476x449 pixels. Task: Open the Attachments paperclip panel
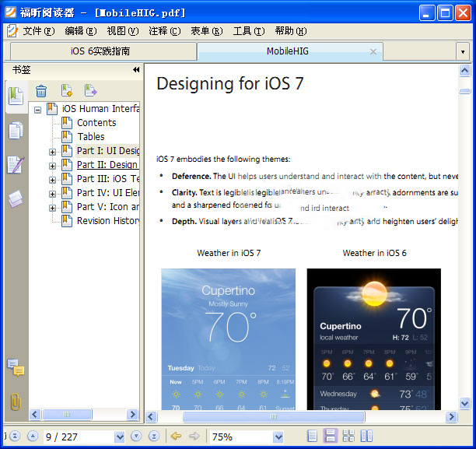click(x=15, y=402)
